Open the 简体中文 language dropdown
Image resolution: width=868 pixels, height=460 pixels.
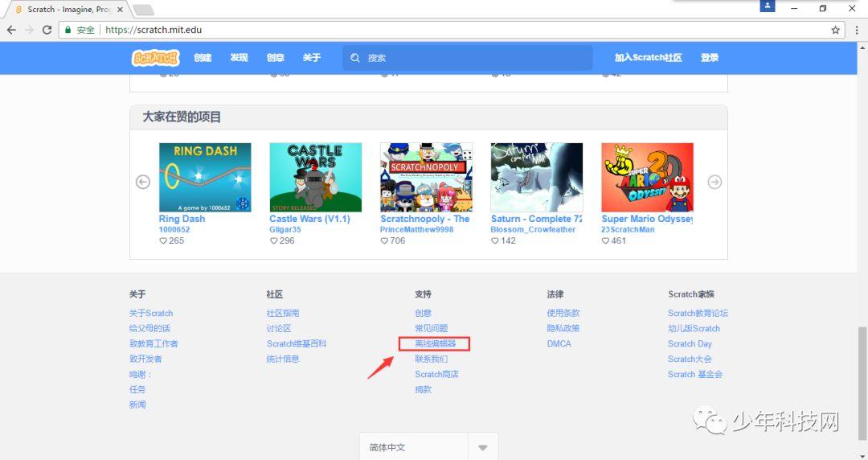point(428,446)
